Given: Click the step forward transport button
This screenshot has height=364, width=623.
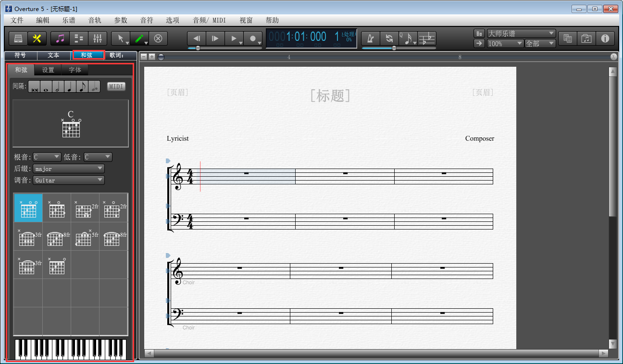Looking at the screenshot, I should click(x=215, y=38).
